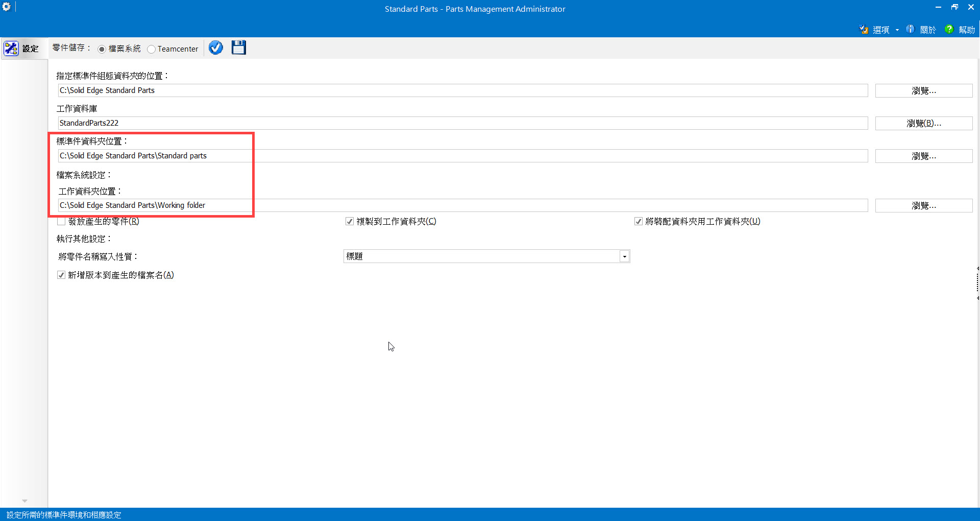
Task: Browse for the Working folder location
Action: pyautogui.click(x=924, y=205)
